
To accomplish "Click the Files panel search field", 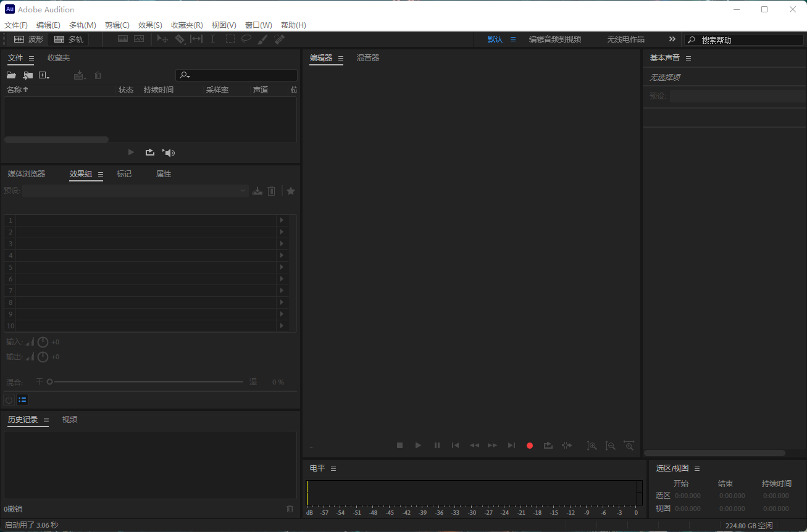I will [236, 75].
